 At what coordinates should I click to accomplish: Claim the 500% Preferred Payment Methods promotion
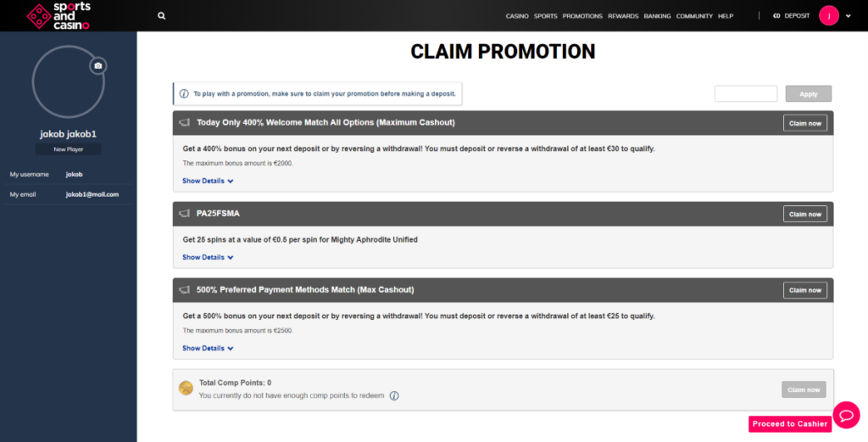coord(805,290)
